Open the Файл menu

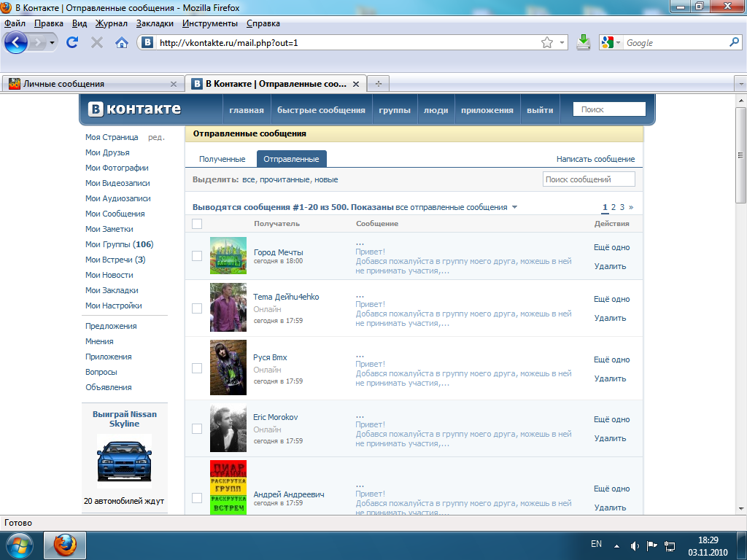pos(15,23)
